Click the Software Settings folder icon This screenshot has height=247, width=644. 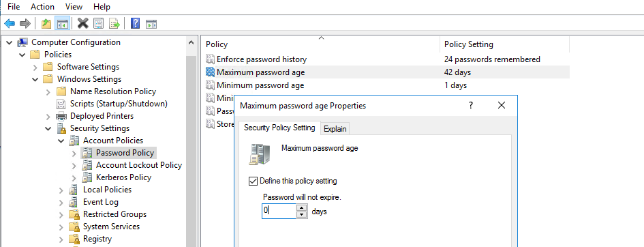coord(48,67)
